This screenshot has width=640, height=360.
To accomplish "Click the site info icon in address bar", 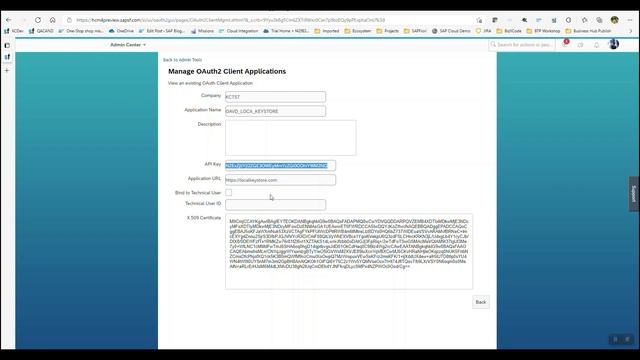I will point(69,20).
